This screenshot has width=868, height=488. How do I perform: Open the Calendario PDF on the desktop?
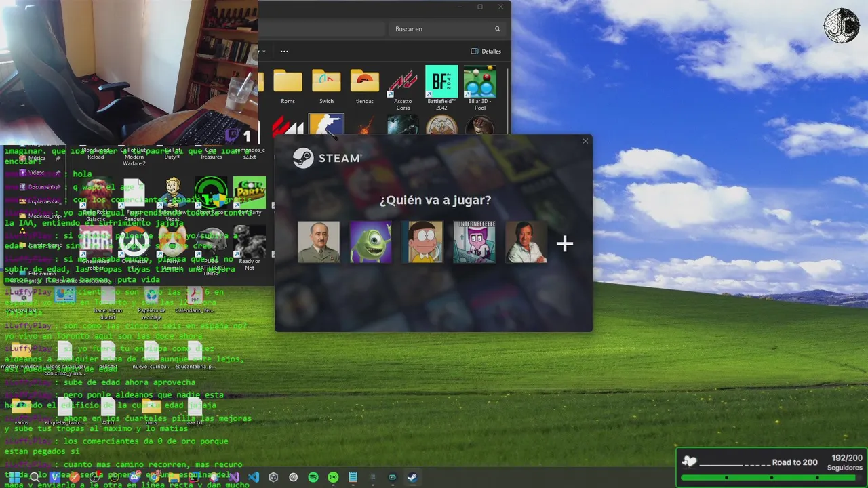click(195, 300)
